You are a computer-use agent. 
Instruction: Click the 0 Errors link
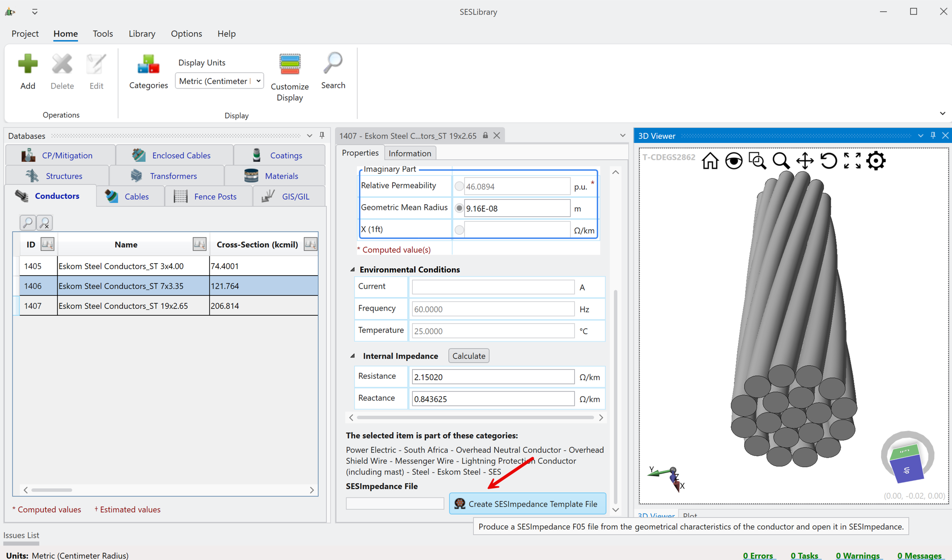coord(759,556)
